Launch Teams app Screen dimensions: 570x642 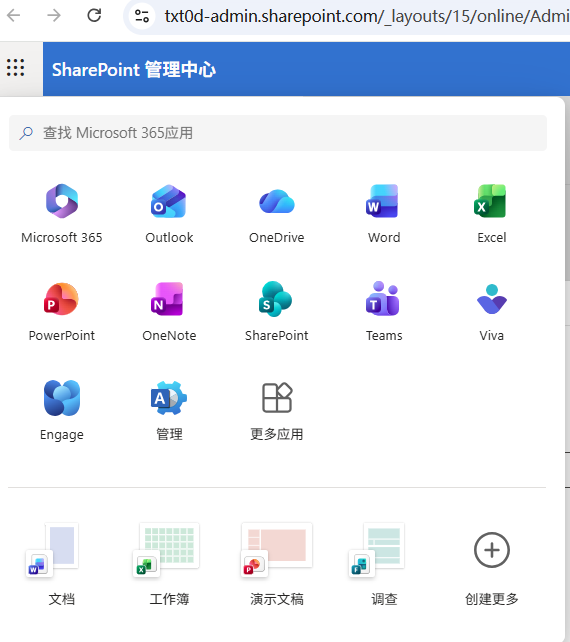[x=384, y=312]
